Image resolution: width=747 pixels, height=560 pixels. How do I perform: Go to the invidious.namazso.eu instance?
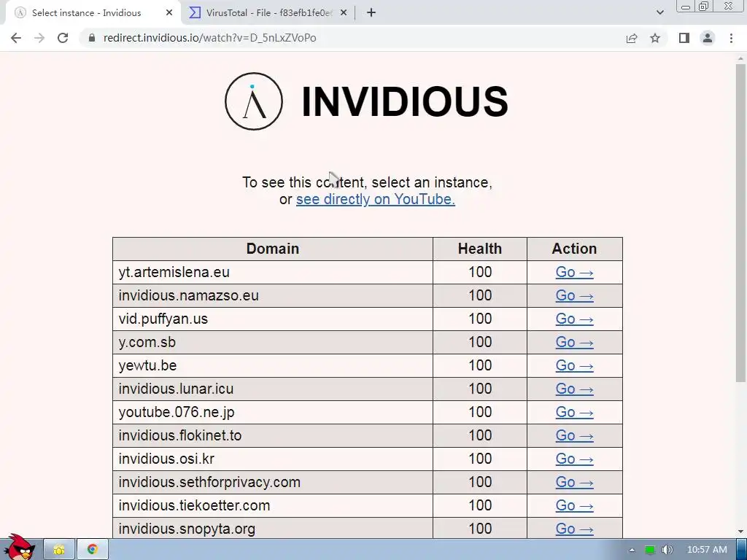point(575,296)
